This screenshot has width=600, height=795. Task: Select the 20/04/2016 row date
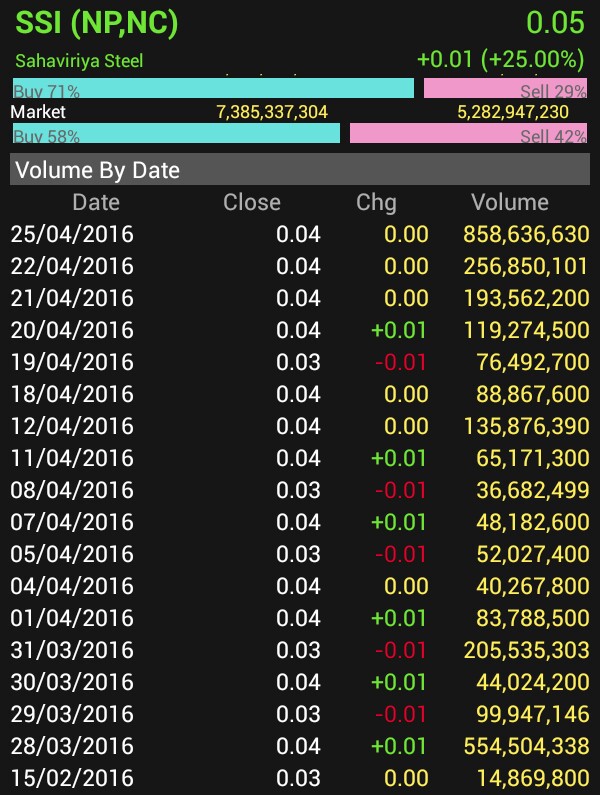click(72, 330)
